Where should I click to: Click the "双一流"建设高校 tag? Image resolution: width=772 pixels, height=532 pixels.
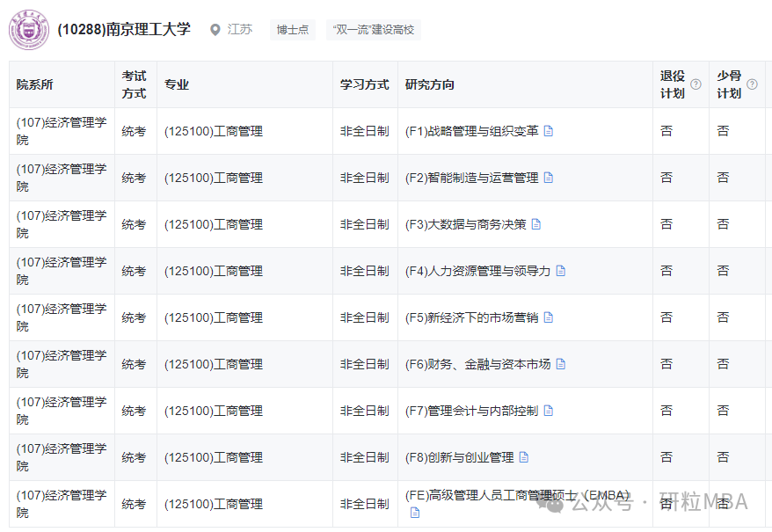[374, 30]
